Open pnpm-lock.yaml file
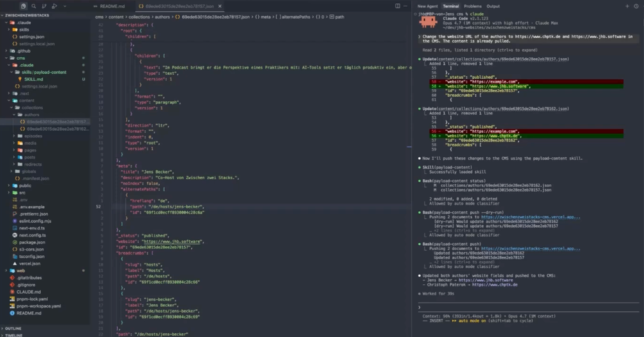The height and width of the screenshot is (337, 644). pos(32,299)
